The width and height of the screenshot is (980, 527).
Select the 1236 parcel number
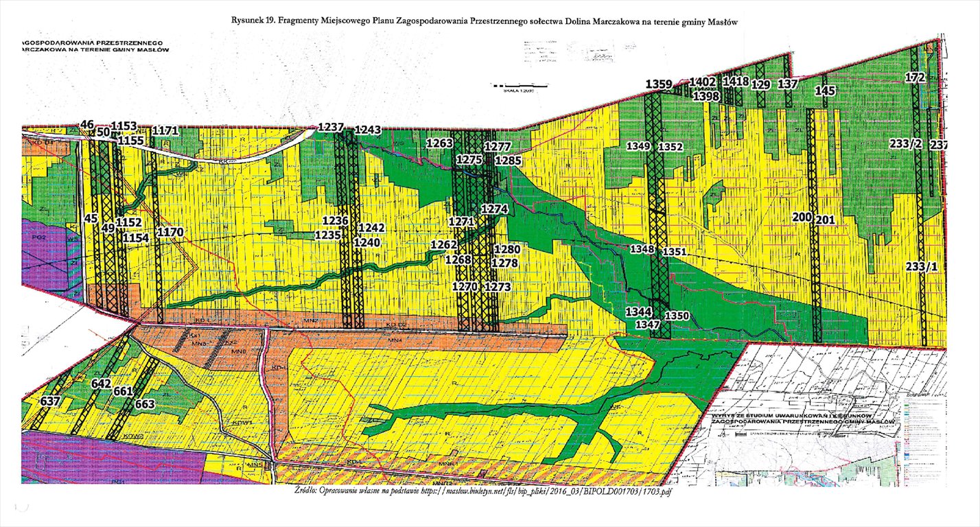tap(336, 220)
